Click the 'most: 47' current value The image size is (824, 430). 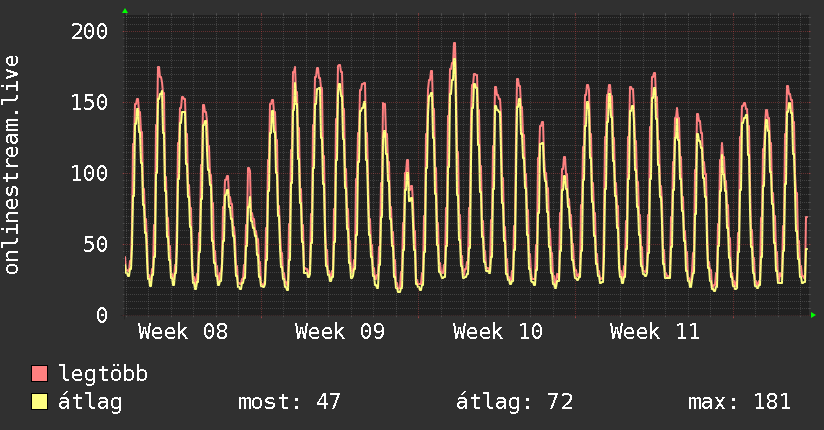coord(289,402)
